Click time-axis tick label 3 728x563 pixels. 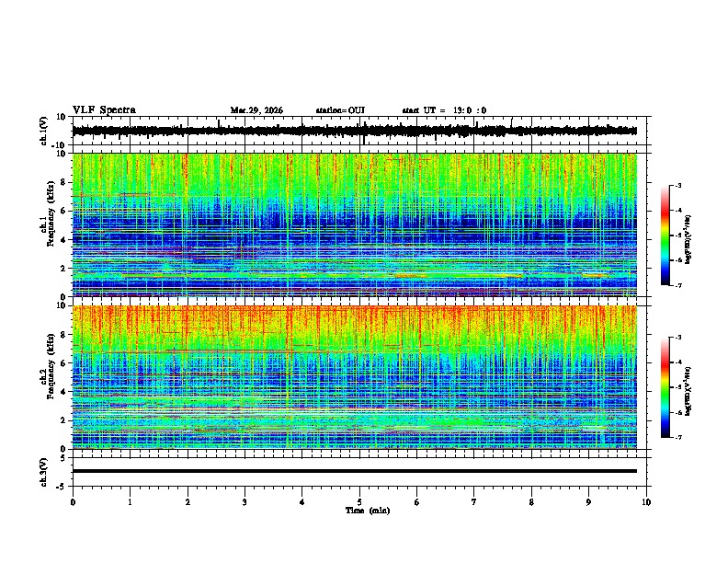point(245,502)
